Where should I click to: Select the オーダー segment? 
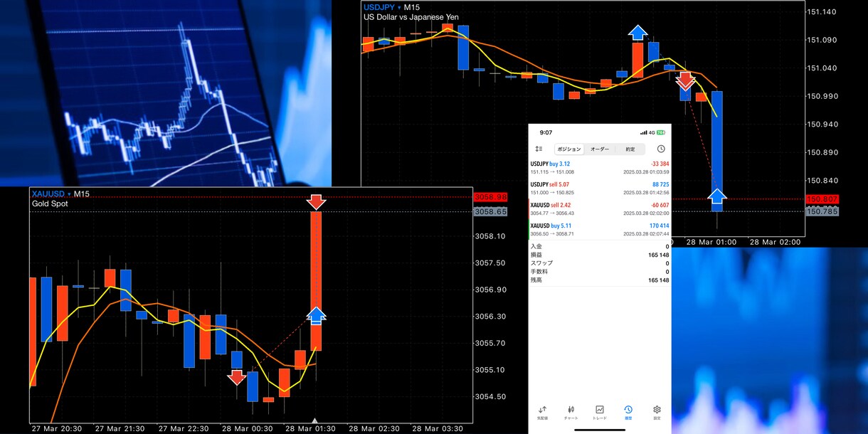[600, 149]
